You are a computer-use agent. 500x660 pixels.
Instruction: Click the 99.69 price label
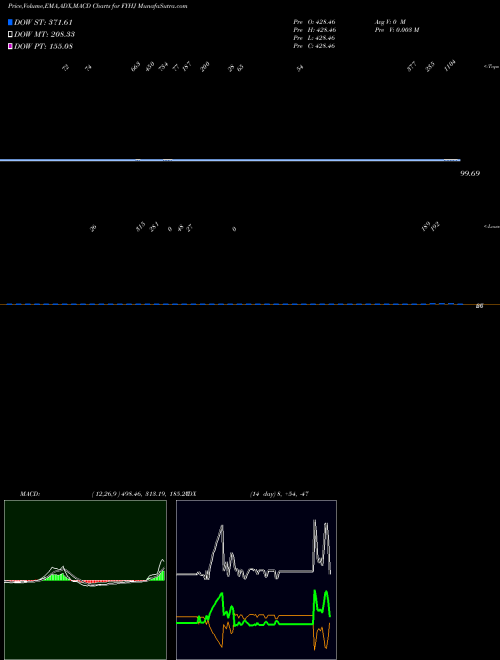(470, 173)
